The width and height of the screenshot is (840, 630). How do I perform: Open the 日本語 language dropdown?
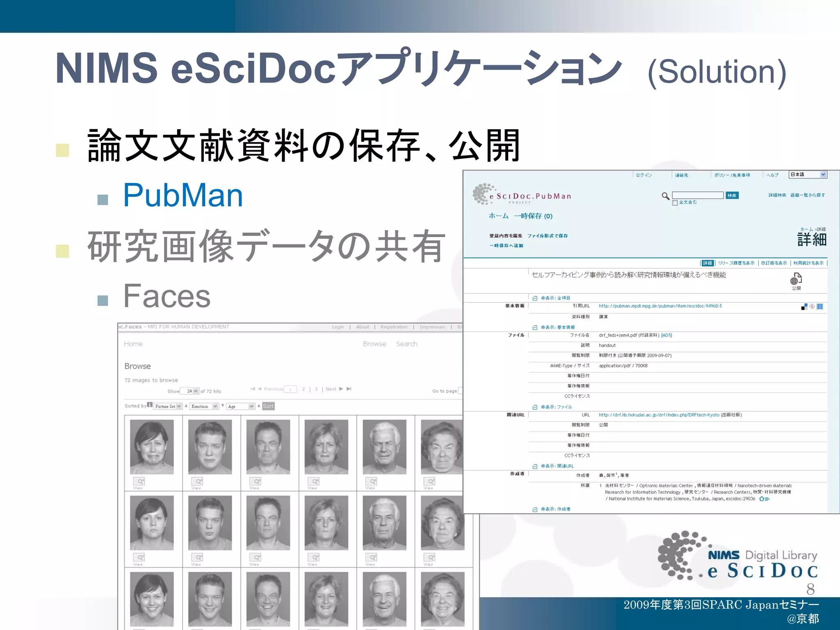click(808, 175)
